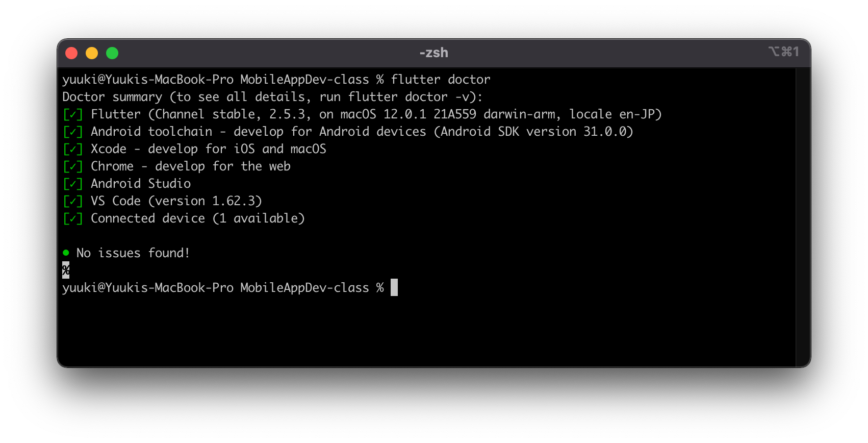The height and width of the screenshot is (443, 868).
Task: Click the green checkmark beside Flutter line
Action: pos(72,114)
